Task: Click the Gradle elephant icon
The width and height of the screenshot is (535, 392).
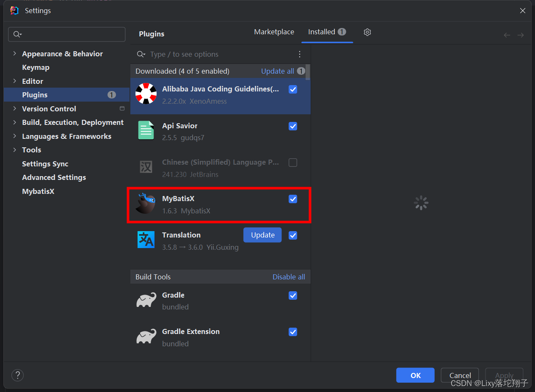Action: point(146,300)
